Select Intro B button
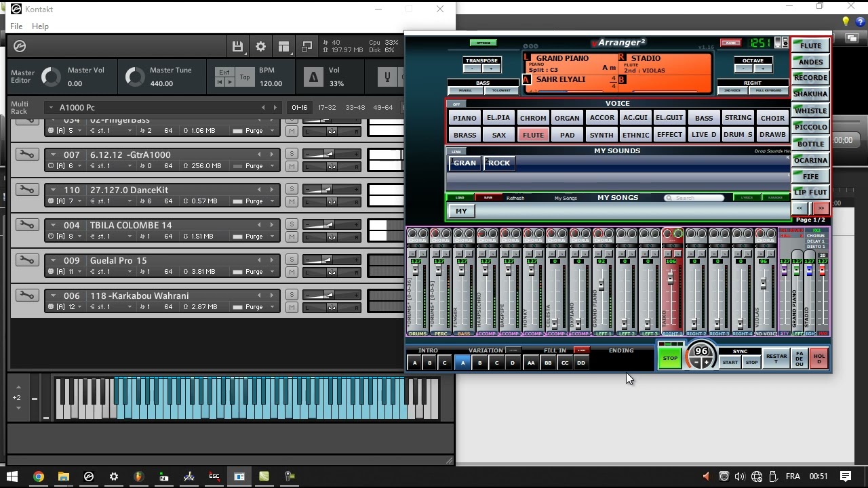This screenshot has height=488, width=868. (429, 363)
